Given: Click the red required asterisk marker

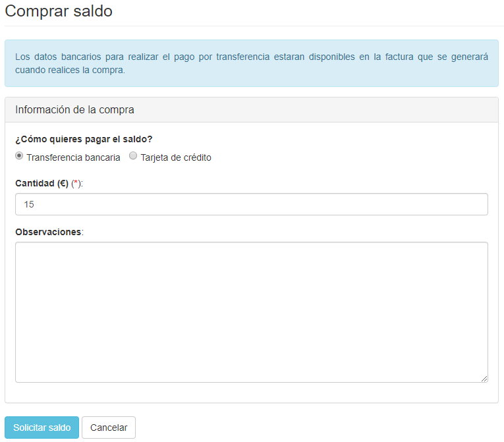Looking at the screenshot, I should 76,184.
